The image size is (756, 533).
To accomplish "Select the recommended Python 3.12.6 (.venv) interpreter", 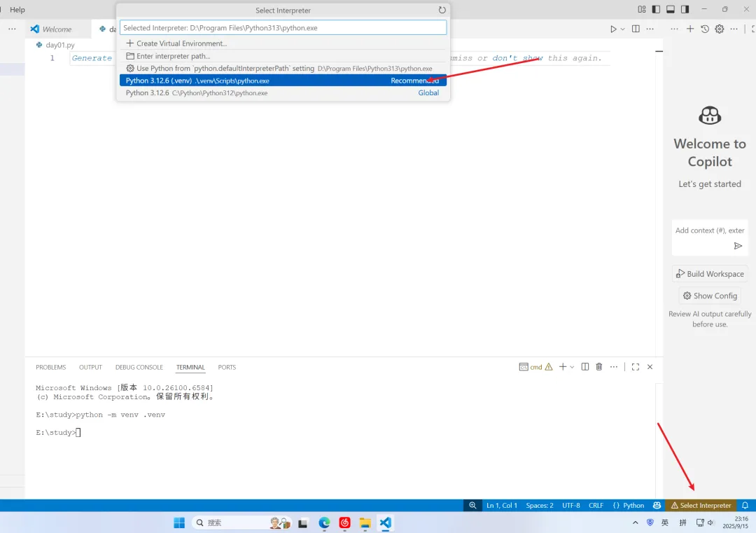I will (x=283, y=81).
